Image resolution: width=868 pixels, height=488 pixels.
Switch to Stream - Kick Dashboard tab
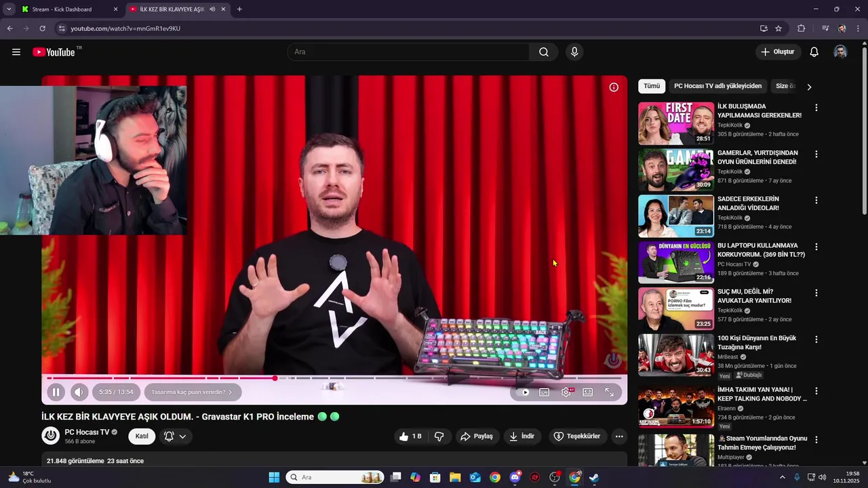pyautogui.click(x=69, y=9)
